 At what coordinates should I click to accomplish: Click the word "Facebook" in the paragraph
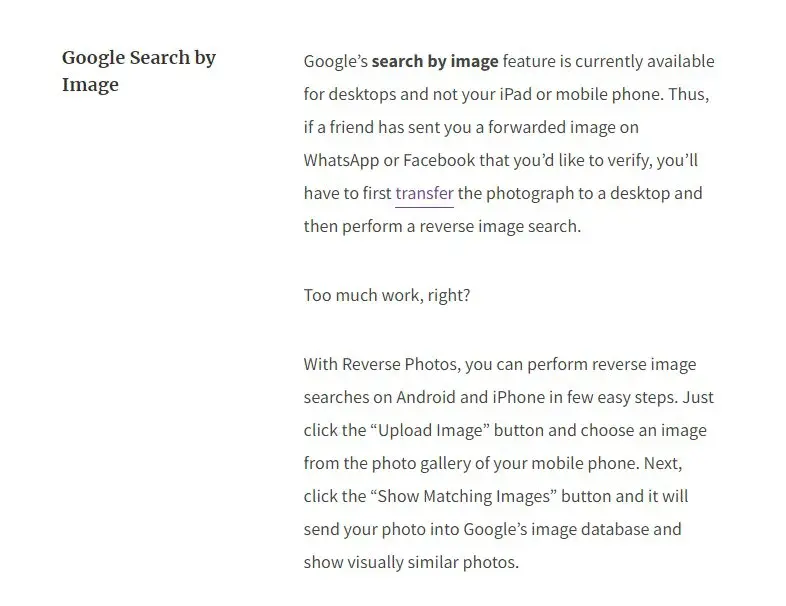[x=439, y=160]
